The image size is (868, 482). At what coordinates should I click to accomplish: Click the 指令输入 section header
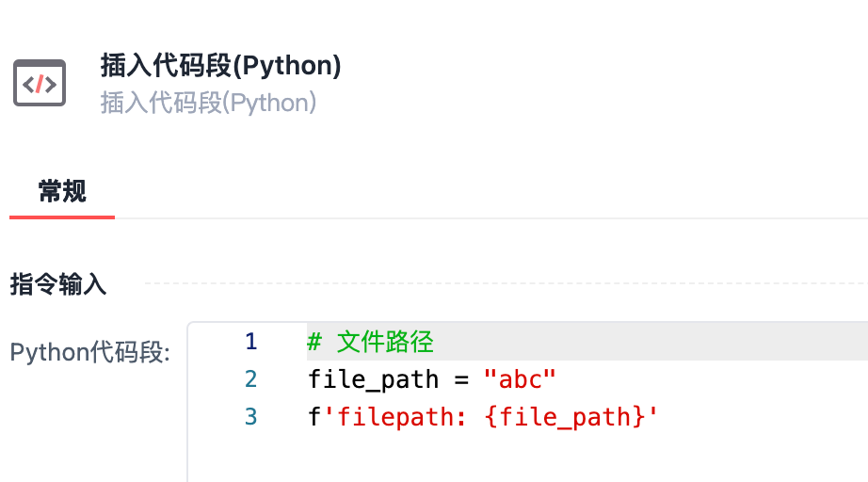58,284
